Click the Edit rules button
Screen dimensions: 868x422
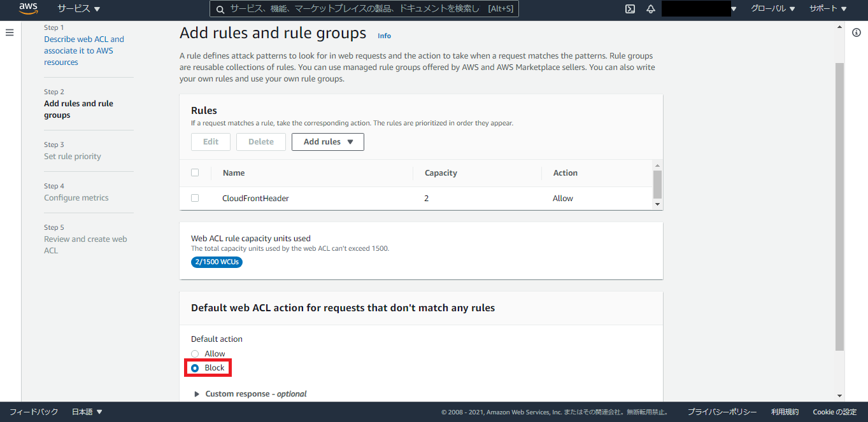pos(211,142)
